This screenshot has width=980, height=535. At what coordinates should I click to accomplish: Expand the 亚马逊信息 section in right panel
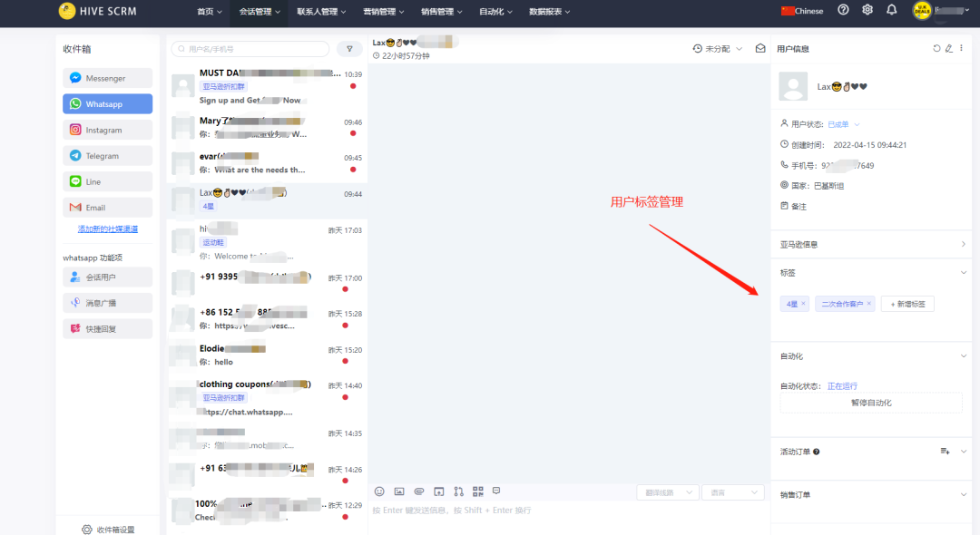point(869,243)
